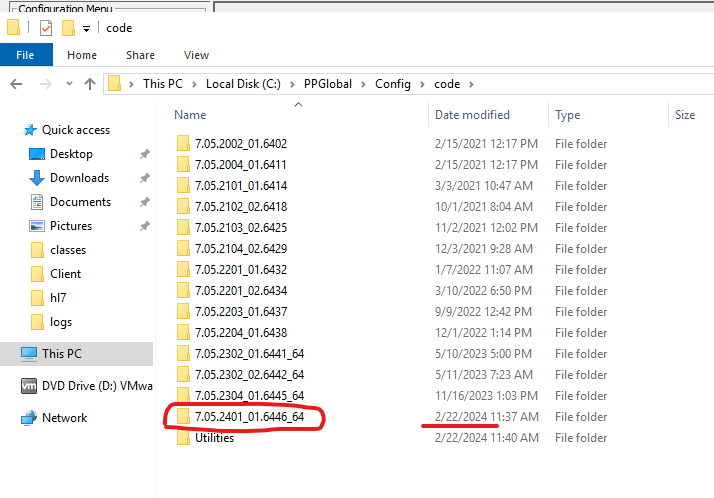714x498 pixels.
Task: Go up one folder level
Action: tap(90, 84)
